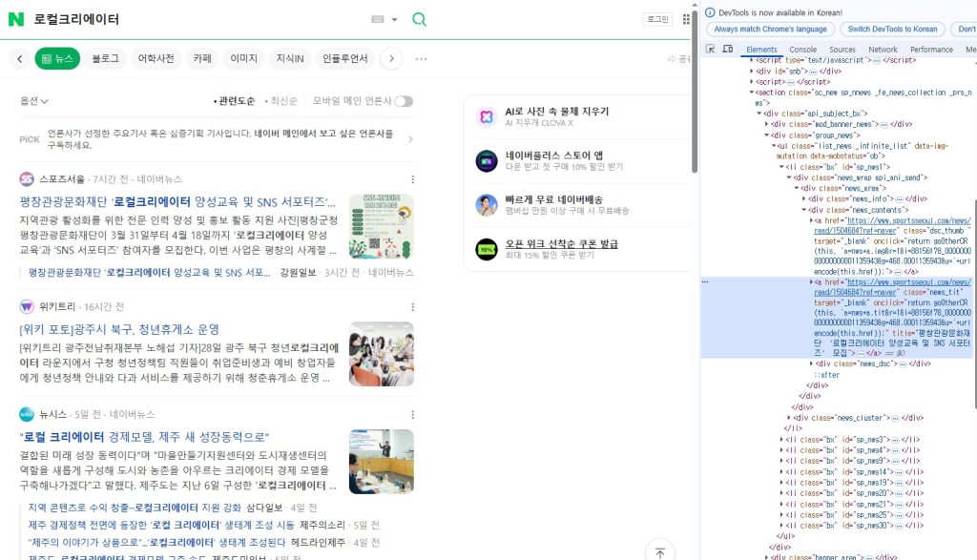Viewport: 977px width, 560px height.
Task: Toggle the DevTools device toolbar icon
Action: click(x=727, y=50)
